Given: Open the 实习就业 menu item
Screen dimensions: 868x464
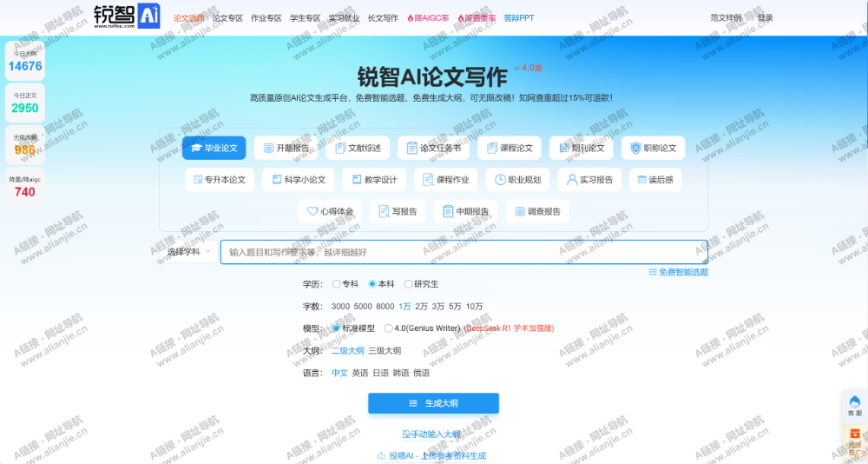Looking at the screenshot, I should [344, 17].
